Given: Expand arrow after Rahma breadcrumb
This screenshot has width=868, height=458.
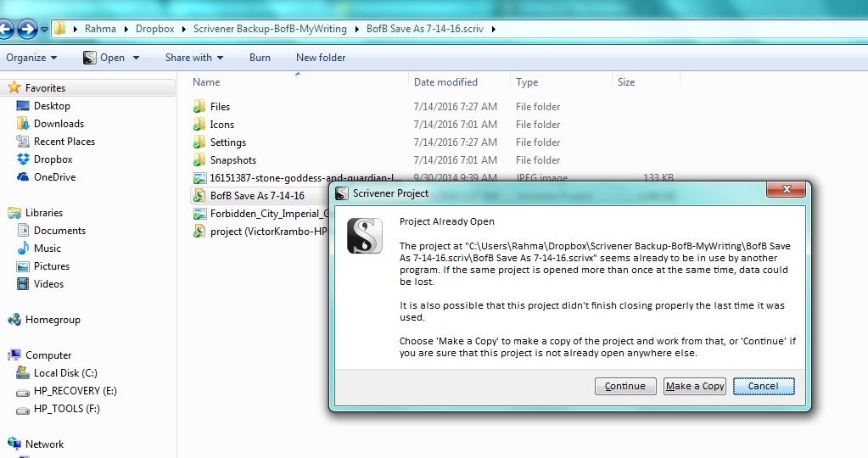Looking at the screenshot, I should click(126, 29).
